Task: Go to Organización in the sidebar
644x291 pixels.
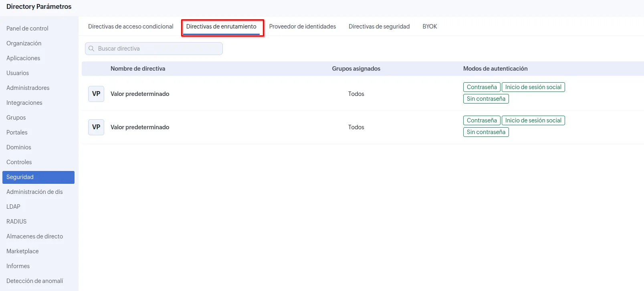Action: pos(24,43)
